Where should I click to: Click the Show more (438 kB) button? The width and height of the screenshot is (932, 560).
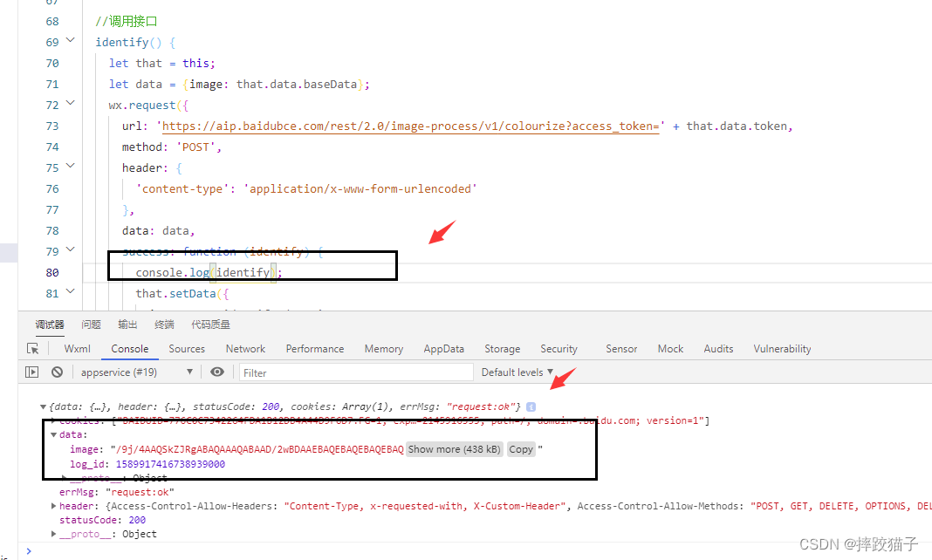pyautogui.click(x=454, y=449)
